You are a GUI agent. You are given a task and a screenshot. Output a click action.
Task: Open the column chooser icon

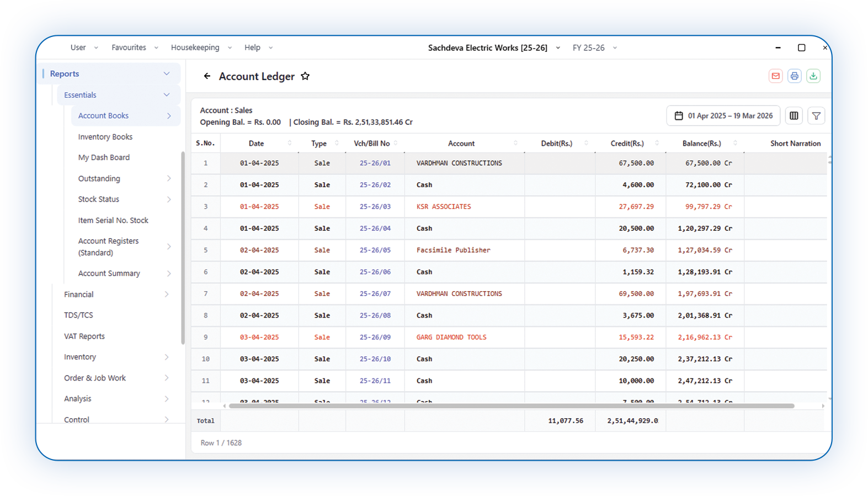(794, 115)
